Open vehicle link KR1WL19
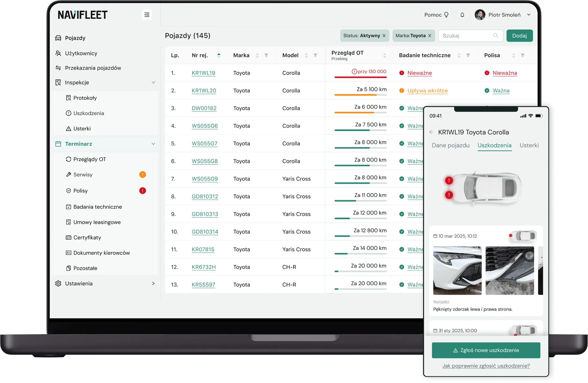 203,73
